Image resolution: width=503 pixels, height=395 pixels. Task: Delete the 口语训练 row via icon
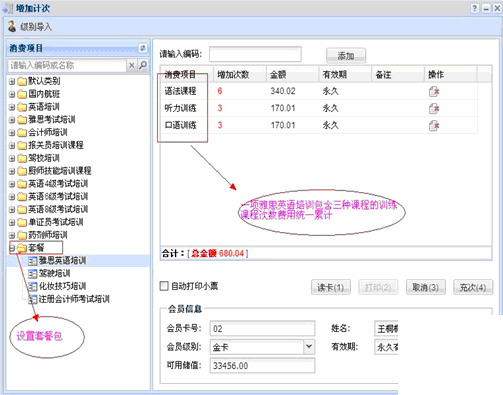434,126
